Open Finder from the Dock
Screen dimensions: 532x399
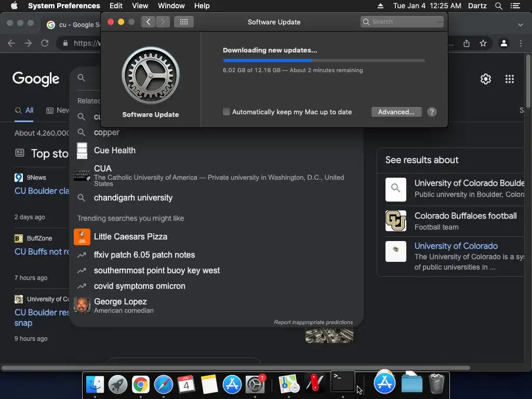pyautogui.click(x=95, y=384)
